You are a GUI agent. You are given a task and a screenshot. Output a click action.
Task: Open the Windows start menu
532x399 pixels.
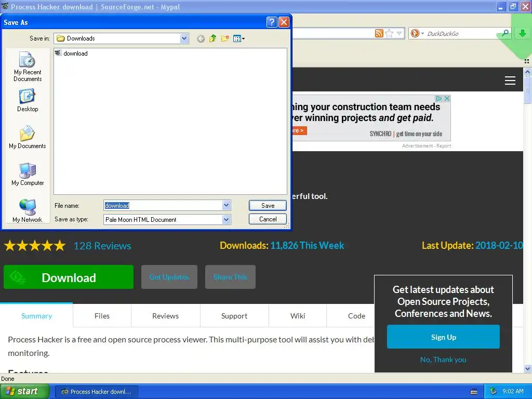[x=24, y=392]
